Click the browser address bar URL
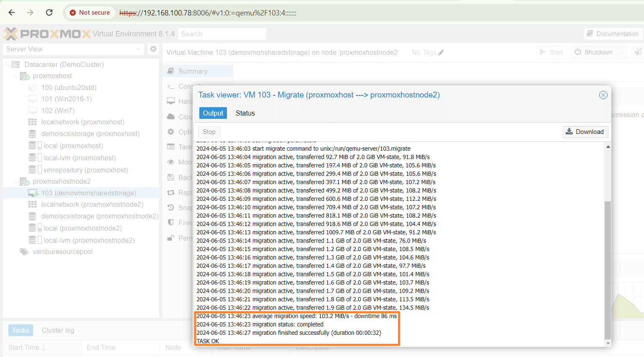 (208, 13)
